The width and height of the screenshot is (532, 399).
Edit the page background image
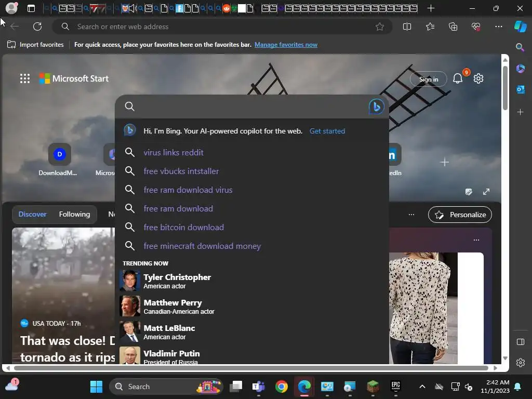point(469,192)
